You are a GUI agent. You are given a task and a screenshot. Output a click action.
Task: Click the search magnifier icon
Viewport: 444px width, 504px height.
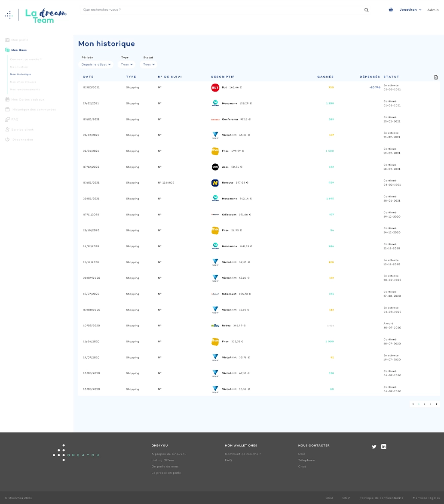[366, 10]
